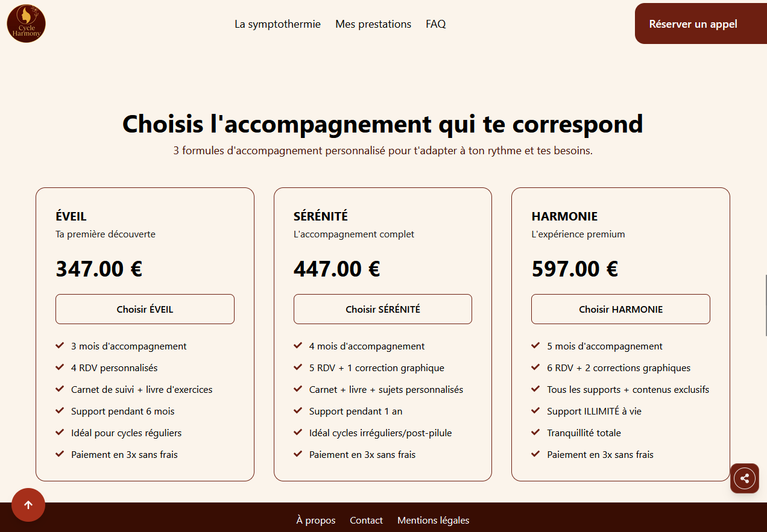Click checkmark beside 4 RDV personnalisés
Screen dimensions: 767x532
click(60, 368)
